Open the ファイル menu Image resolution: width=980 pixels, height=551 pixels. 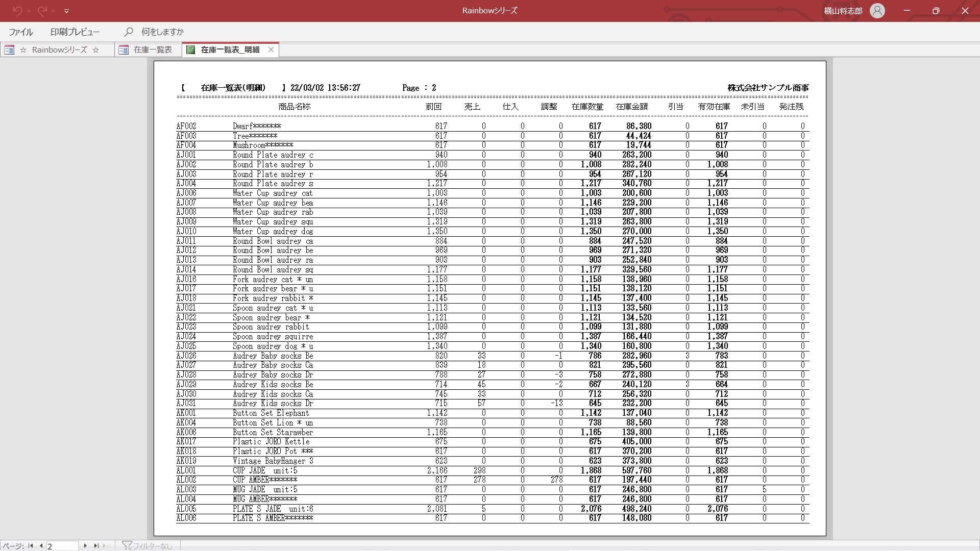click(21, 32)
